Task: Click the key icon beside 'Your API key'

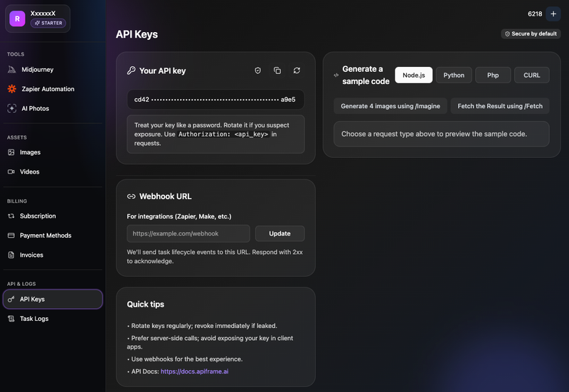Action: point(132,70)
